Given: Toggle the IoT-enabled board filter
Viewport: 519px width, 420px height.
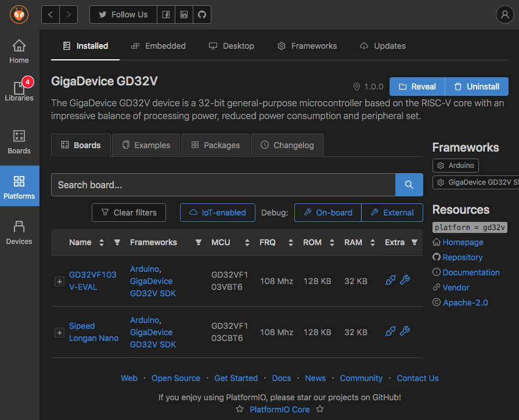Looking at the screenshot, I should pyautogui.click(x=217, y=213).
